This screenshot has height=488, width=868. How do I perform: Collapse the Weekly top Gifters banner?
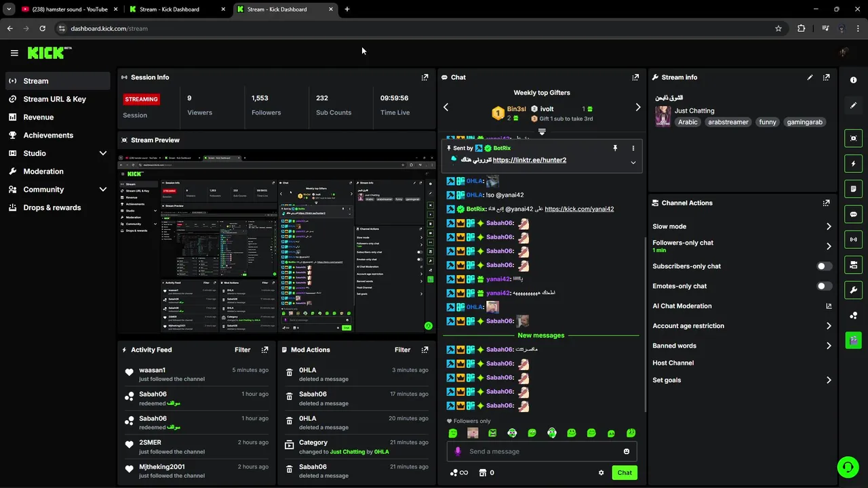[542, 131]
